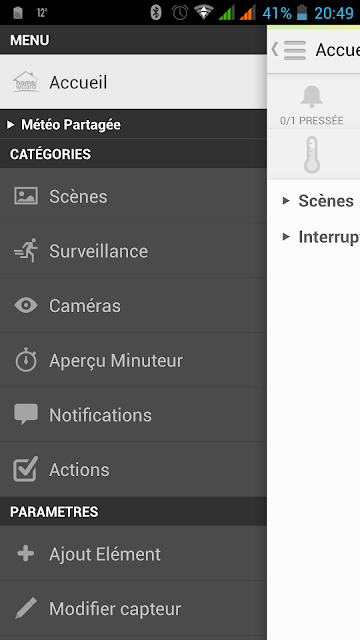This screenshot has height=640, width=360.
Task: Tap the pencil icon for Modifier capteur
Action: click(x=26, y=608)
